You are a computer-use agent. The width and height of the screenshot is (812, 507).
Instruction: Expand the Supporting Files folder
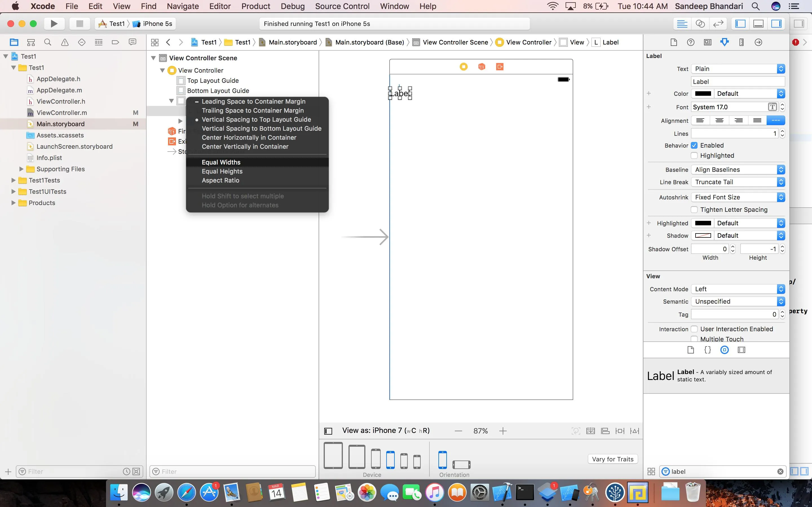[x=21, y=169]
